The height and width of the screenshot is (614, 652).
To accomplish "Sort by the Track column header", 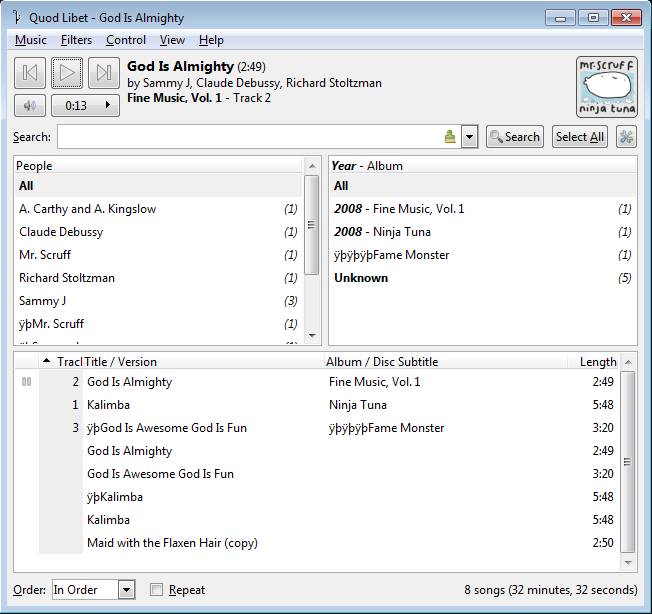I will point(62,362).
